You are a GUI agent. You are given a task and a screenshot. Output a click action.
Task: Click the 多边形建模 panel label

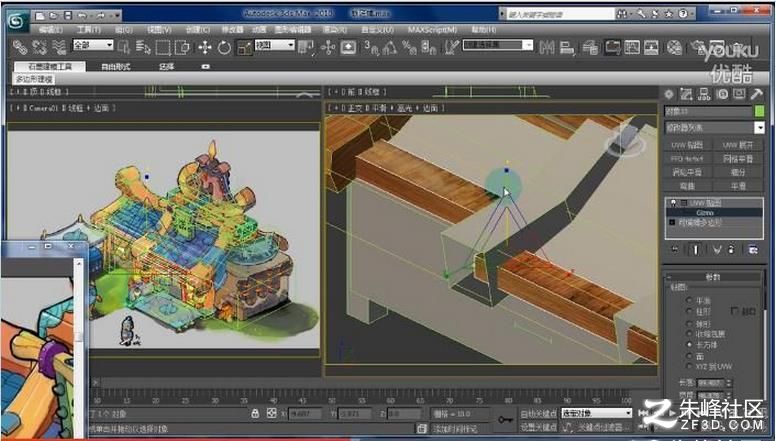34,79
